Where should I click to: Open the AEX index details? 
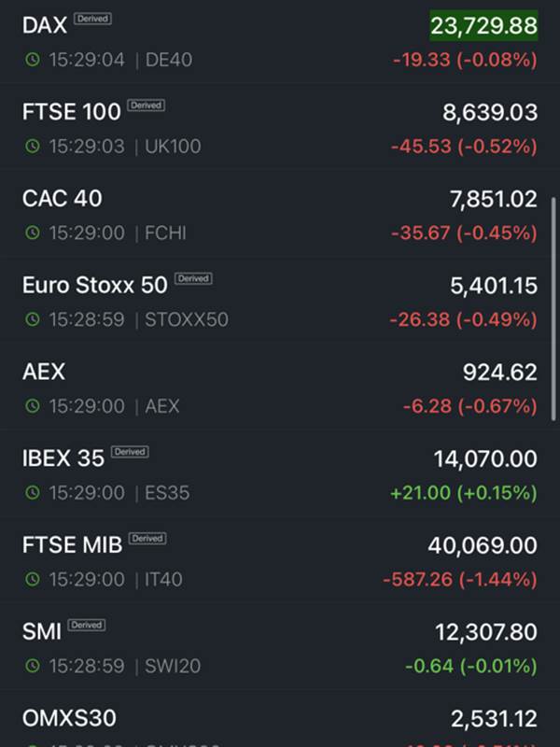pos(280,388)
